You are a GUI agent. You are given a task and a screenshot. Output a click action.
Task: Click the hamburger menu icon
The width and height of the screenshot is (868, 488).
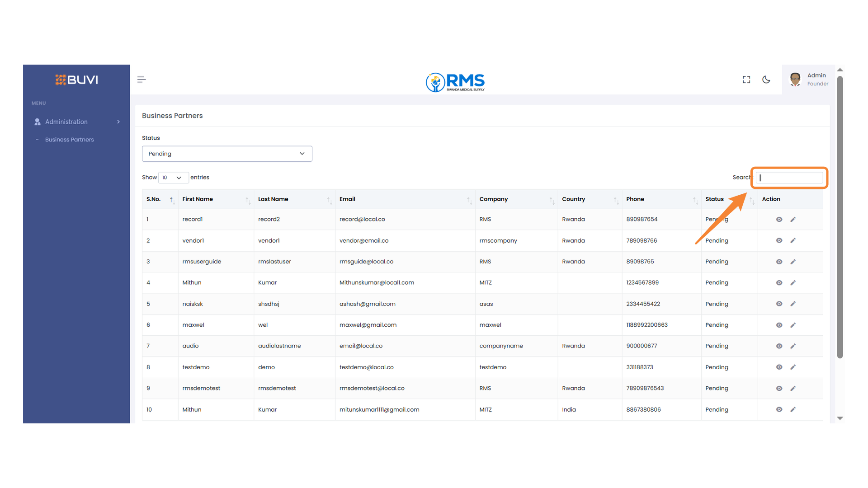(141, 80)
